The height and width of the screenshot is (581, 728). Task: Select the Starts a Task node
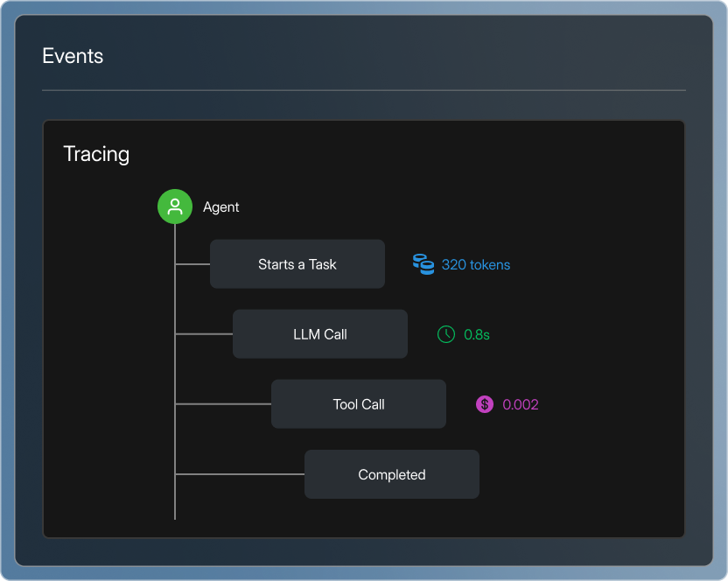click(x=297, y=264)
